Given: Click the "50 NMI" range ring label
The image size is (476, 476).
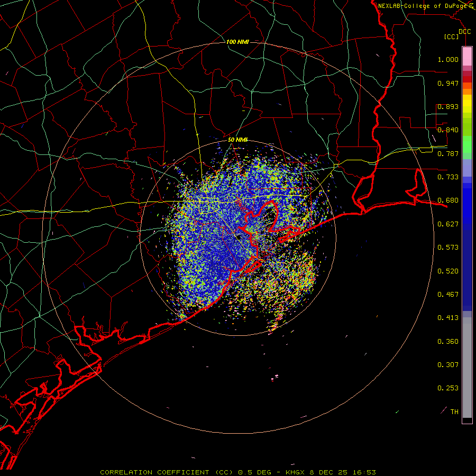Looking at the screenshot, I should pos(237,140).
